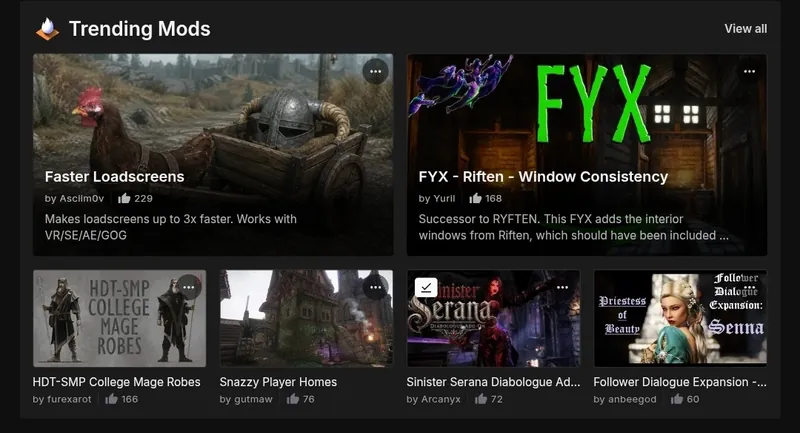Click View all for trending mods

tap(745, 29)
